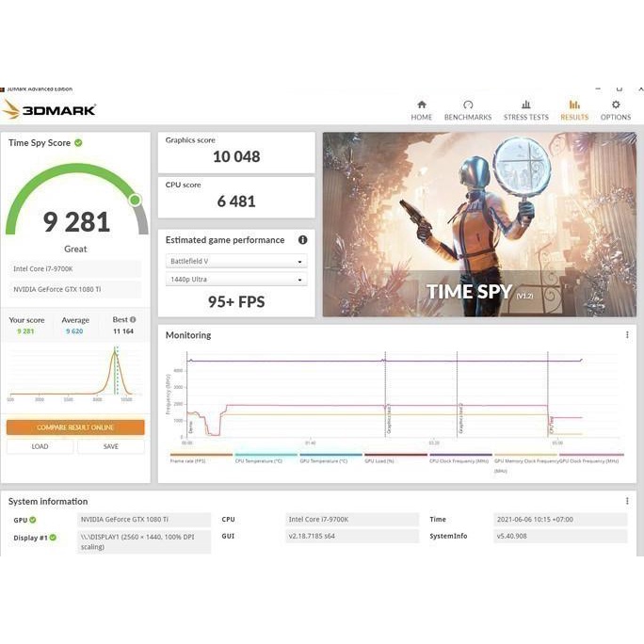The image size is (644, 644).
Task: Open the System information three-dot menu
Action: (627, 501)
